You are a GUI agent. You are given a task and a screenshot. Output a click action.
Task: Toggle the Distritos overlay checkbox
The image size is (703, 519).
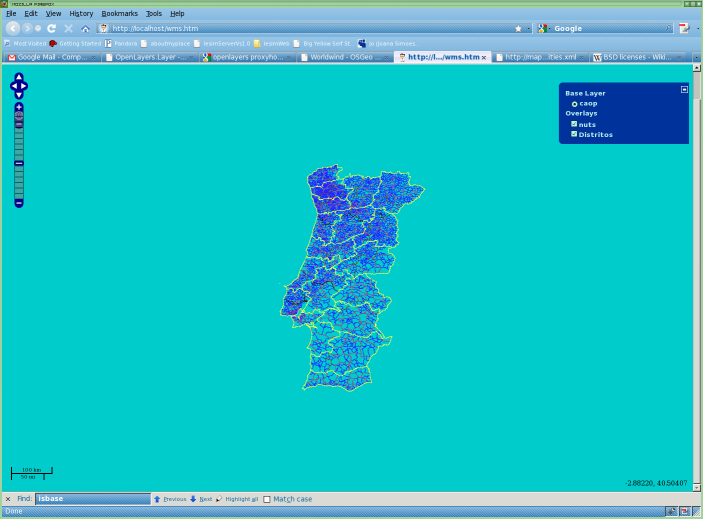coord(574,134)
